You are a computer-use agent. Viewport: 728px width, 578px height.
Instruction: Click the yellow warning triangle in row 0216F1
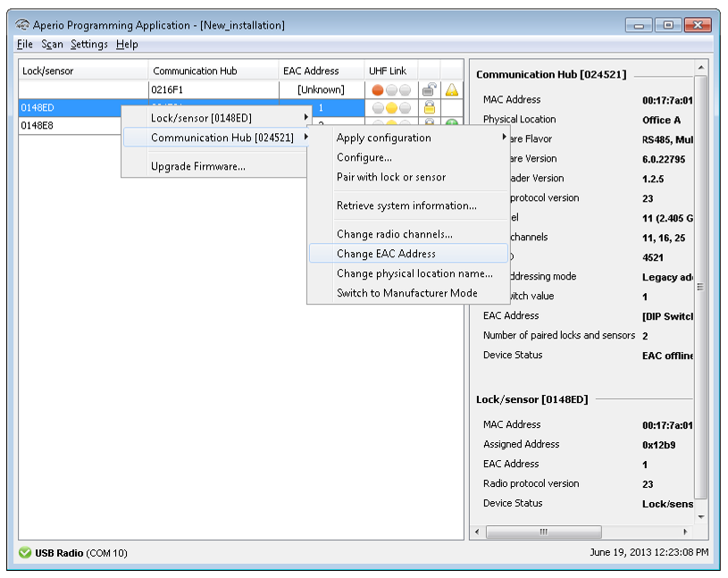452,89
